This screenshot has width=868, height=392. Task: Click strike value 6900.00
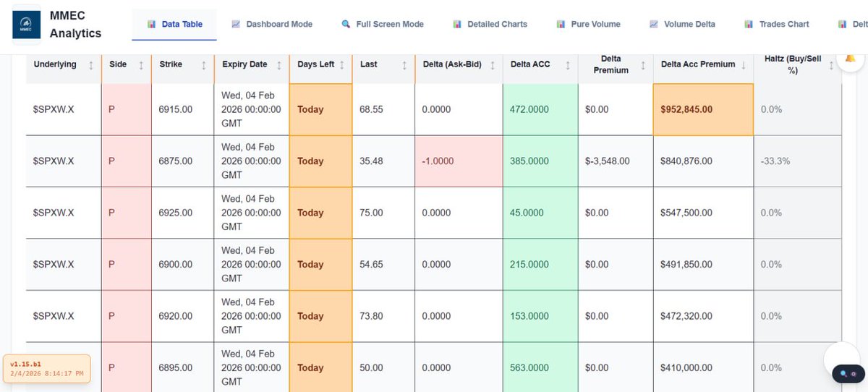(176, 265)
